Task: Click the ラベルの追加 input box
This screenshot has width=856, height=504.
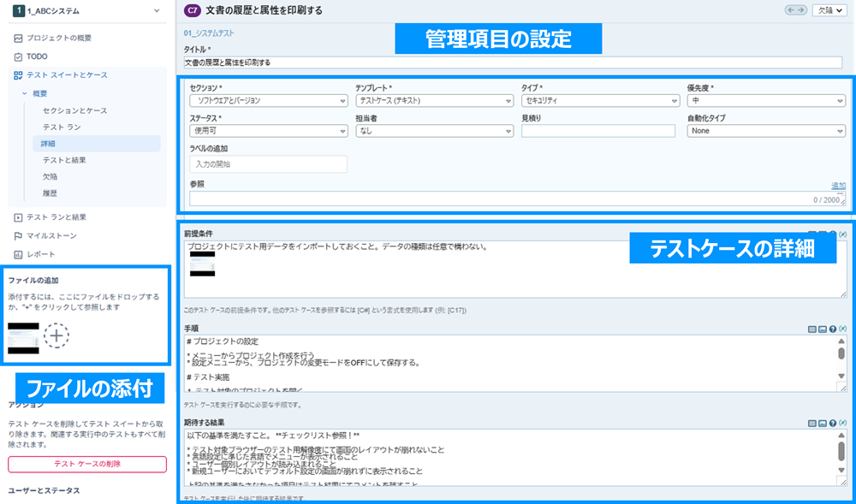Action: (x=269, y=164)
